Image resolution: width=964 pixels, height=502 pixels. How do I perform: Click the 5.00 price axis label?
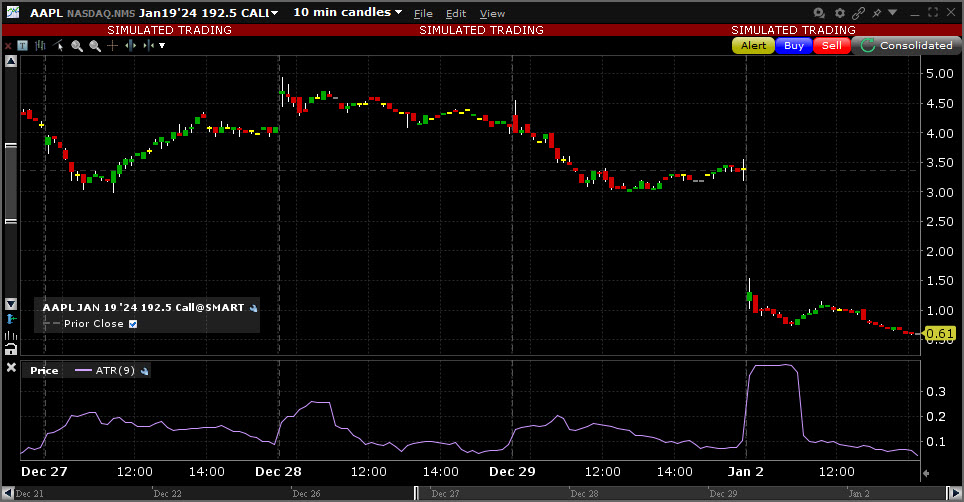tap(939, 74)
